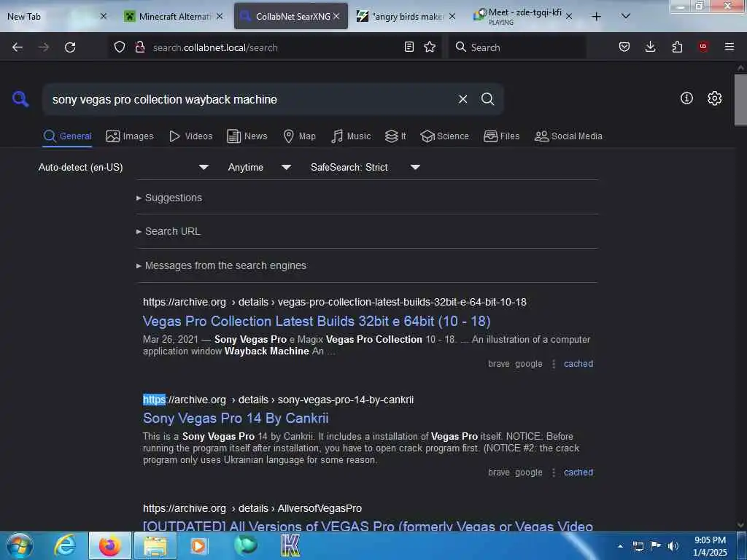This screenshot has width=747, height=560.
Task: Bookmark this page with star icon
Action: pos(430,47)
